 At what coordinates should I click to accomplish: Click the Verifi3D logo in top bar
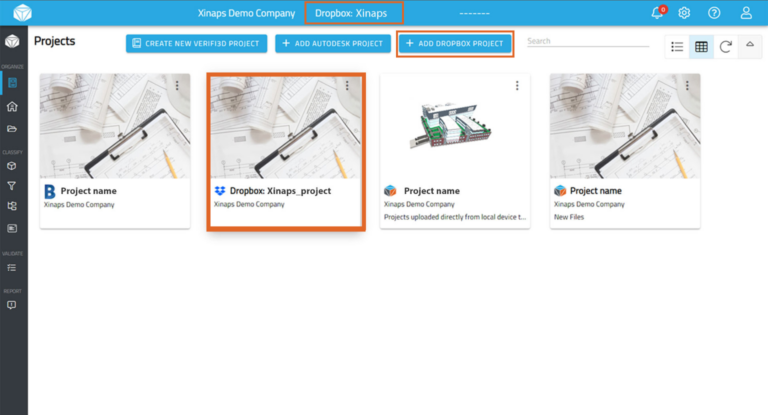pyautogui.click(x=22, y=13)
